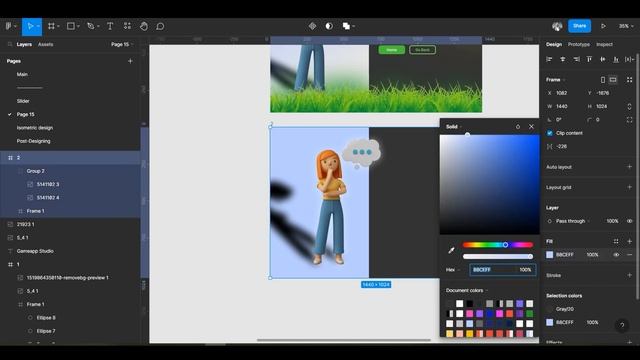Pick color with the eyedropper icon
The width and height of the screenshot is (640, 360).
[451, 250]
